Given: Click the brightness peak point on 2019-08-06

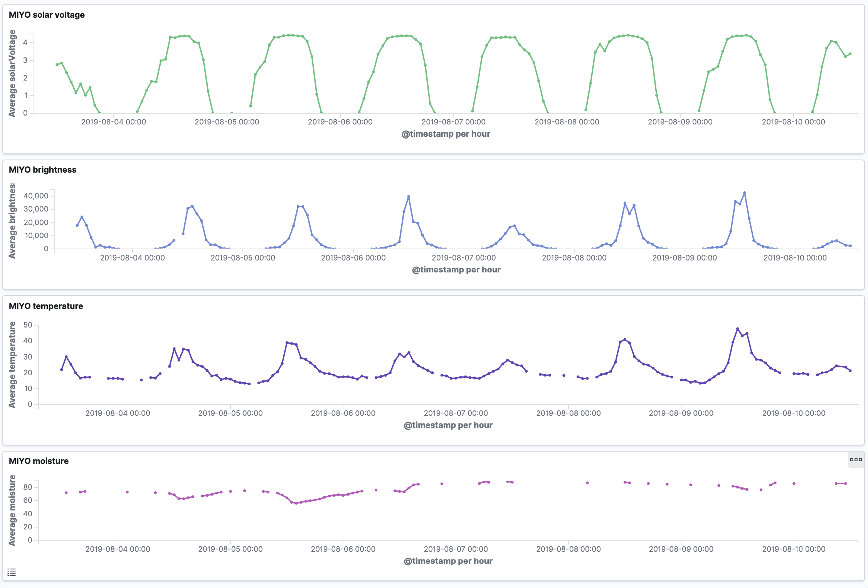Looking at the screenshot, I should tap(409, 197).
